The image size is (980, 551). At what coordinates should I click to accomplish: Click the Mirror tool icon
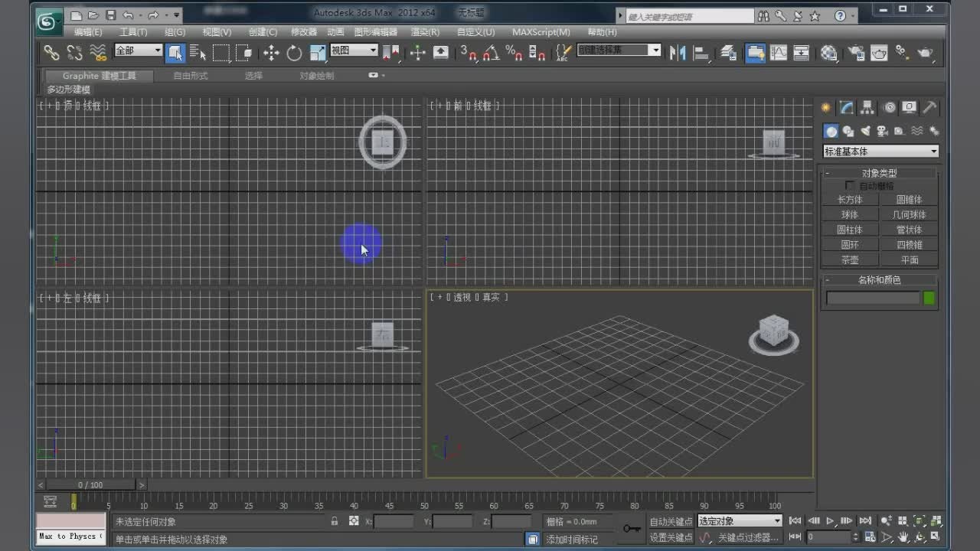pyautogui.click(x=677, y=52)
